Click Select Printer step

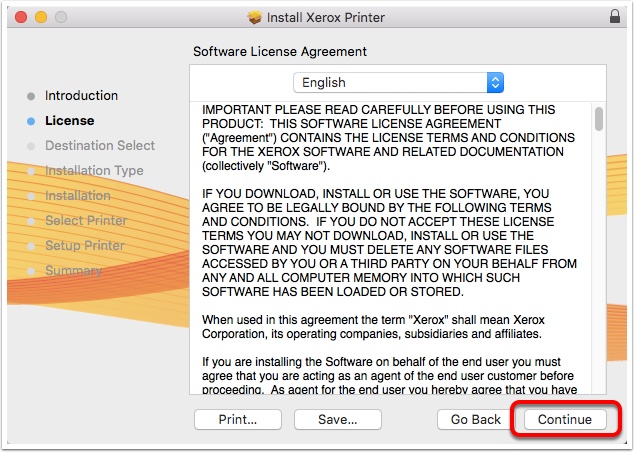coord(86,220)
